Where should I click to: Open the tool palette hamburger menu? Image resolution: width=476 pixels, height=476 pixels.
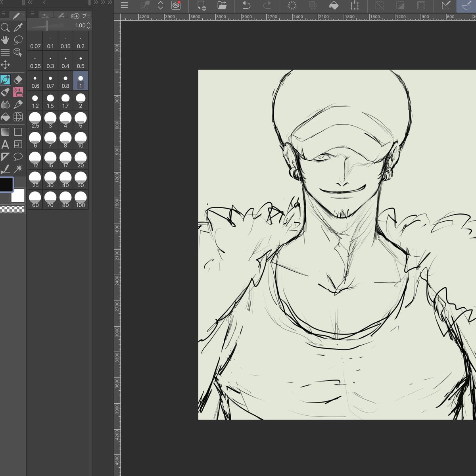(x=4, y=13)
